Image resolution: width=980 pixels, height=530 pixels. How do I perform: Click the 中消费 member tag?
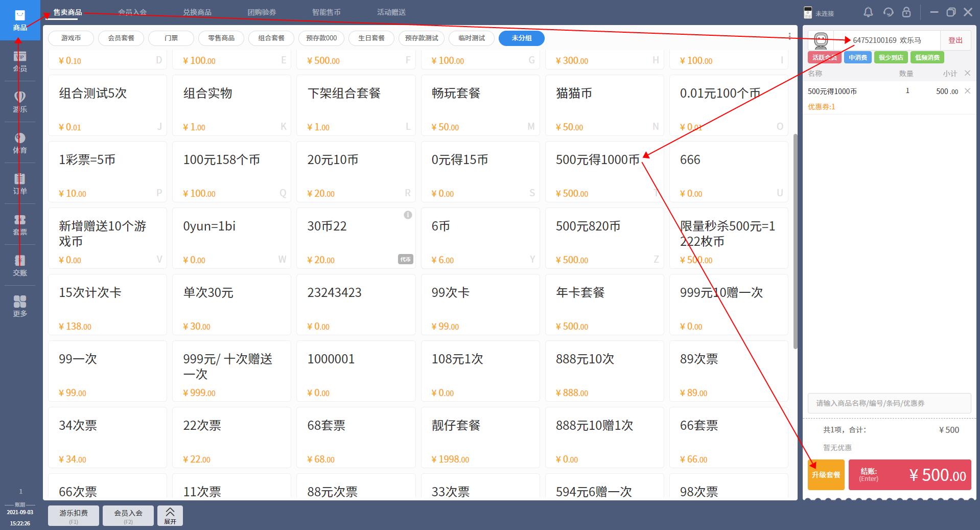click(858, 57)
